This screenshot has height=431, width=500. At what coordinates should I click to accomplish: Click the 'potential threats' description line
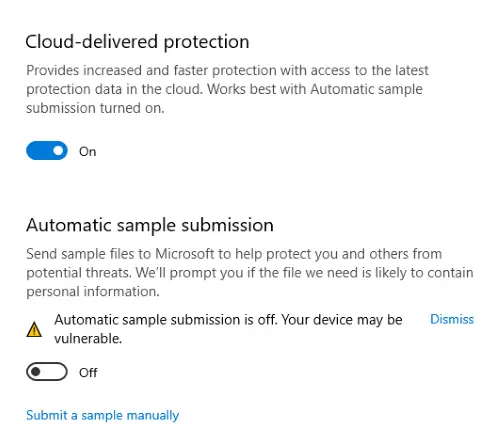click(250, 273)
